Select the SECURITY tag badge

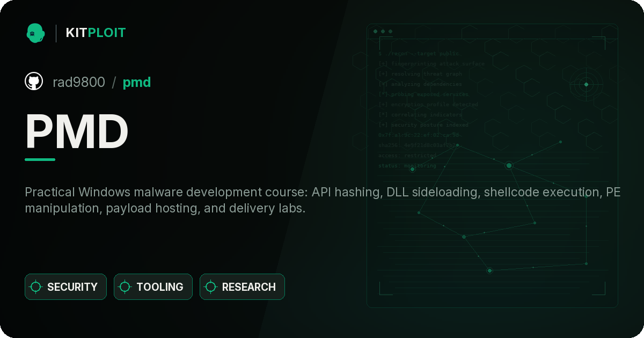pyautogui.click(x=65, y=287)
